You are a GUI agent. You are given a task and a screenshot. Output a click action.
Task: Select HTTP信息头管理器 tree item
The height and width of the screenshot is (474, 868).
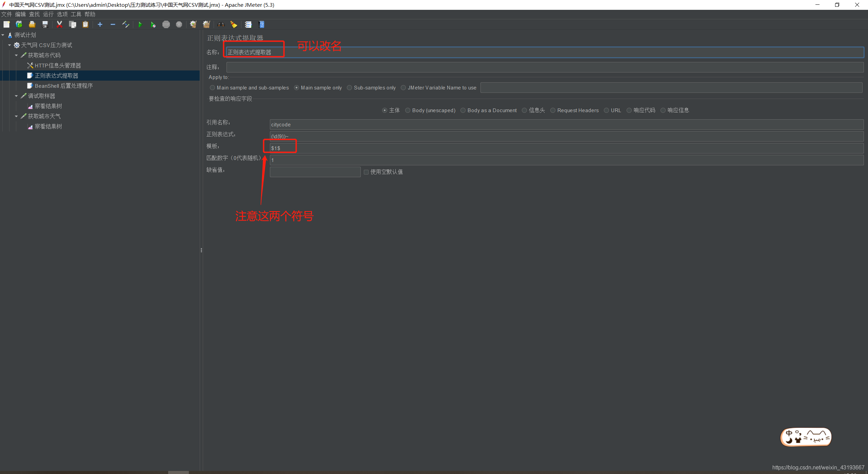coord(58,65)
